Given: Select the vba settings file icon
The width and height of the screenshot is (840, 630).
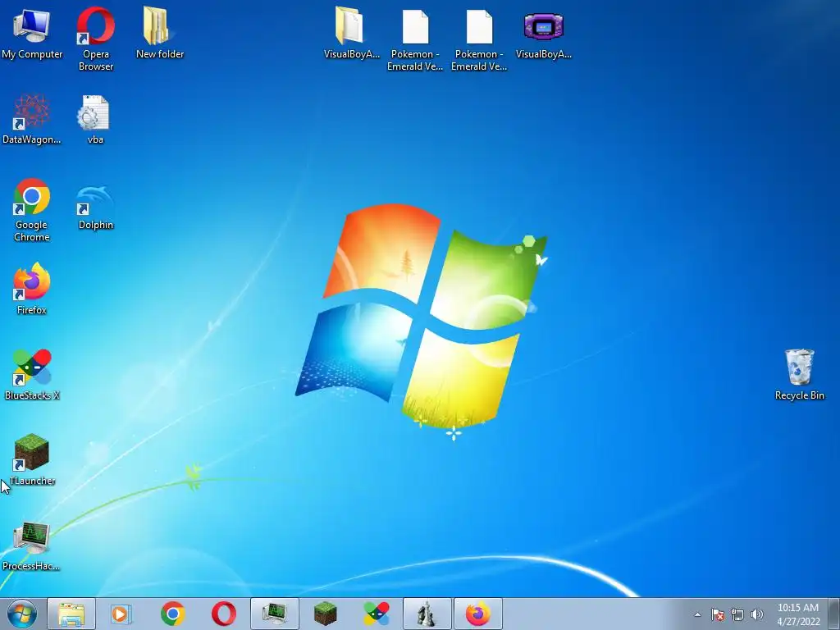Looking at the screenshot, I should 95,119.
